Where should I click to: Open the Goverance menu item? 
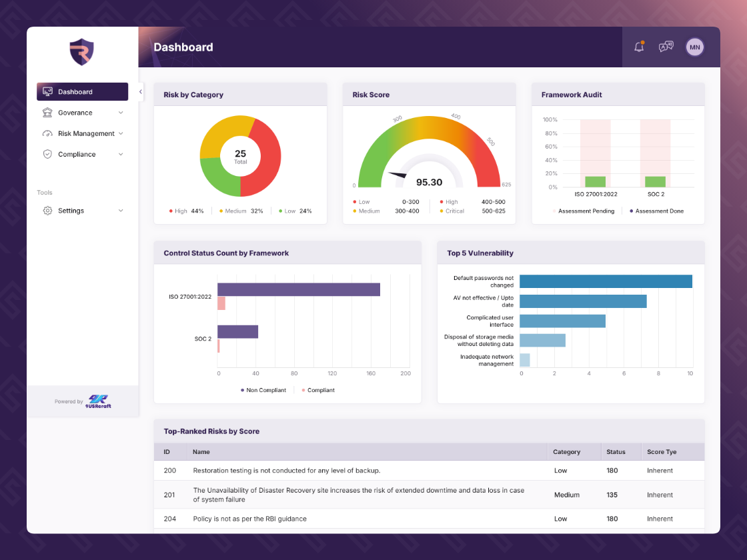click(x=83, y=113)
